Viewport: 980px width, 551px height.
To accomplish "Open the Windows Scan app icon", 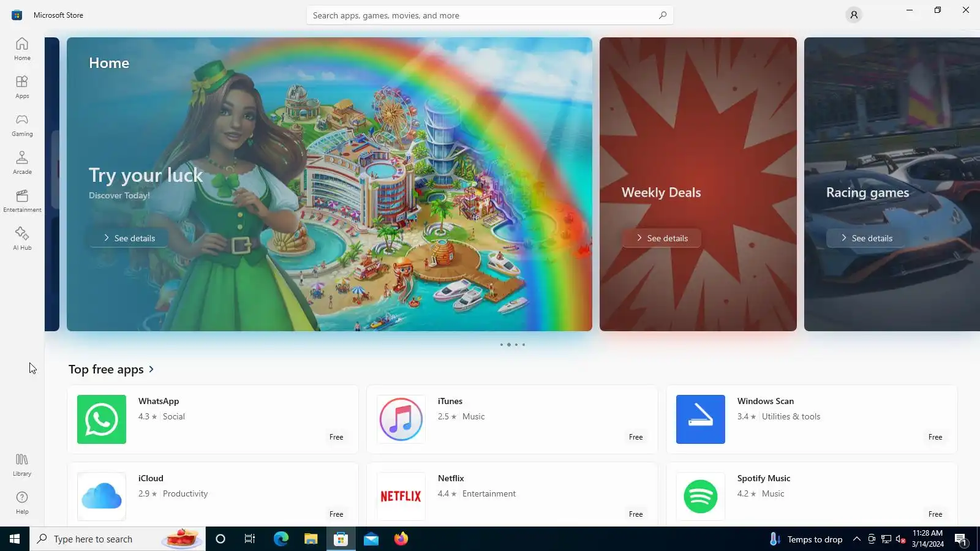I will click(701, 419).
